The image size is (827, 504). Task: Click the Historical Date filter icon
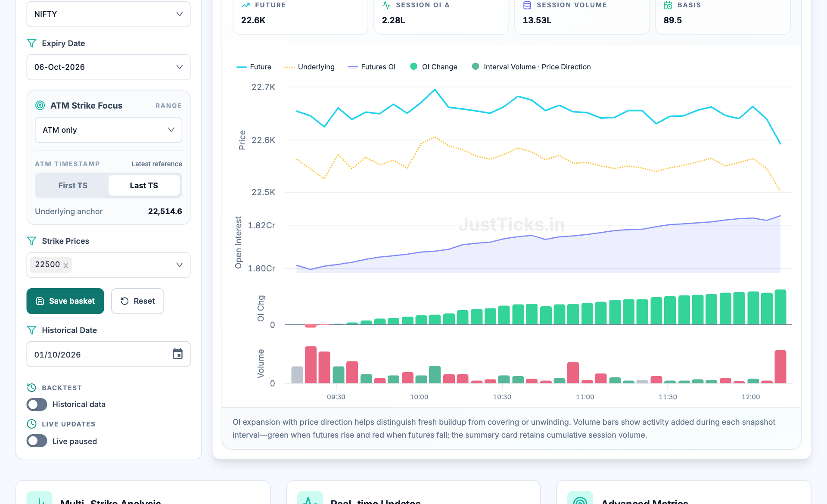31,330
